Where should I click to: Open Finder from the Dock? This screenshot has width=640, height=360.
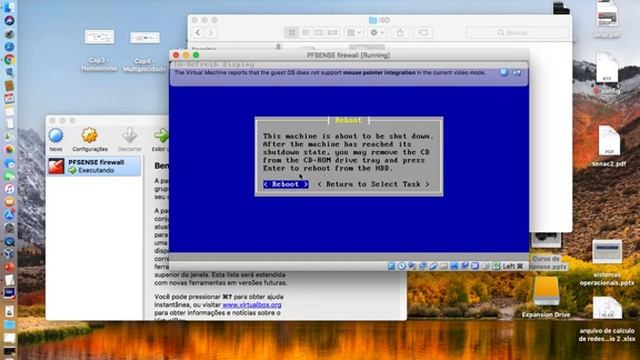pos(9,7)
